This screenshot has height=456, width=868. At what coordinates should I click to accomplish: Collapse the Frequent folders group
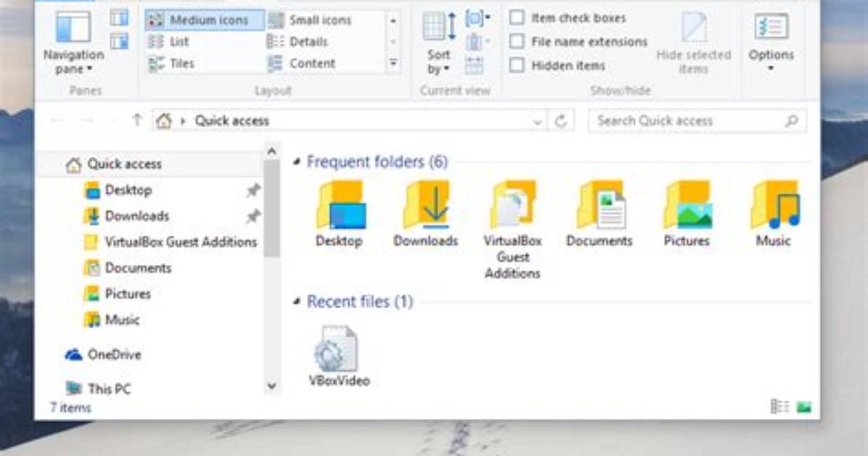click(297, 162)
